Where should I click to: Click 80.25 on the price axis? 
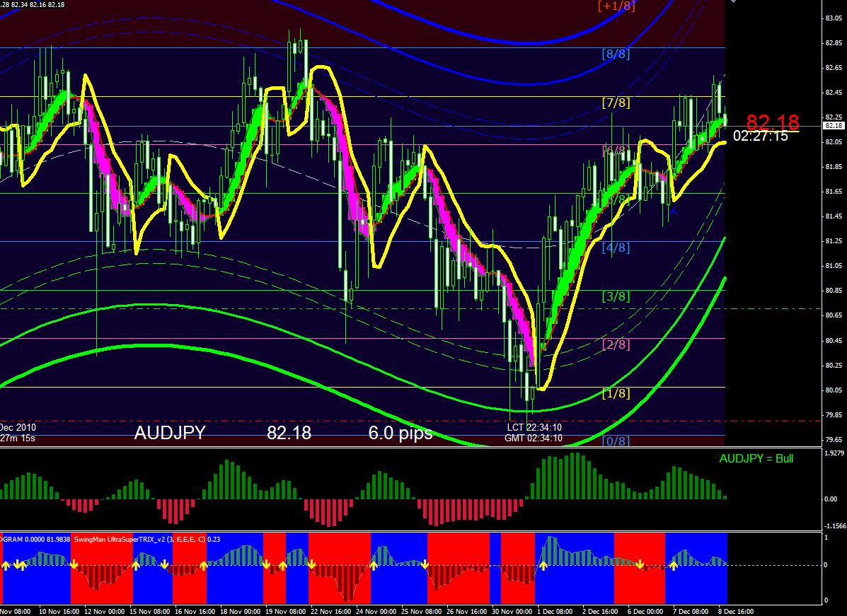(x=834, y=366)
